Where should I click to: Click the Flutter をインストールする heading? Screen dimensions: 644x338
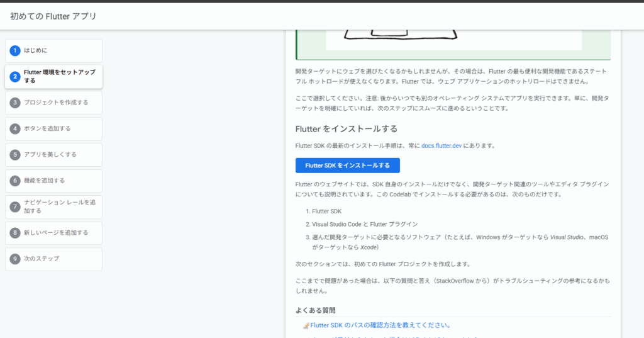(347, 129)
